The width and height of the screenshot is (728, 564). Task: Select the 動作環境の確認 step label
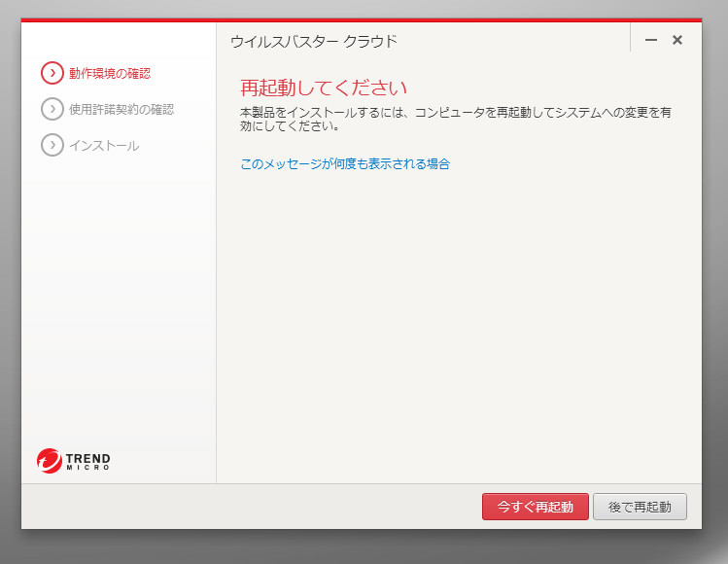click(x=110, y=73)
